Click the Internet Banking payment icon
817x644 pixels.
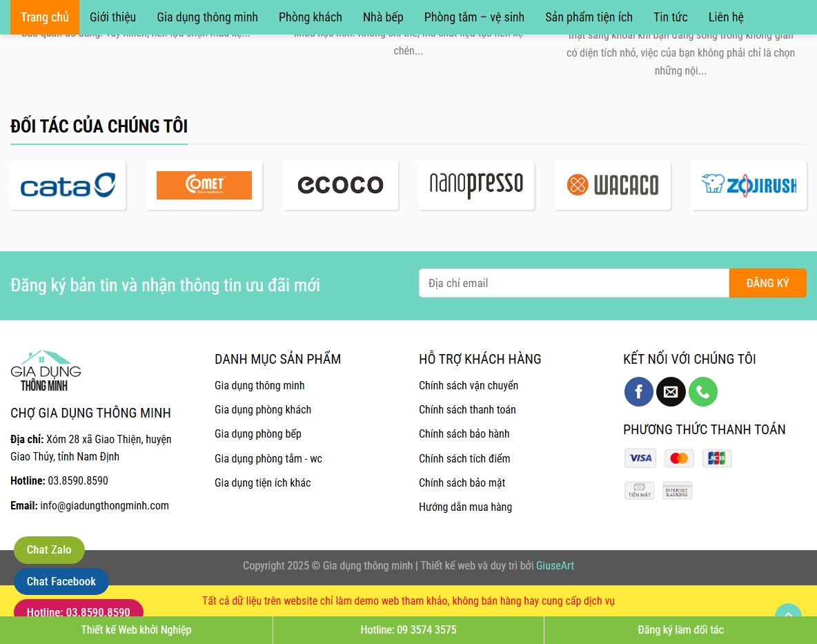point(677,490)
